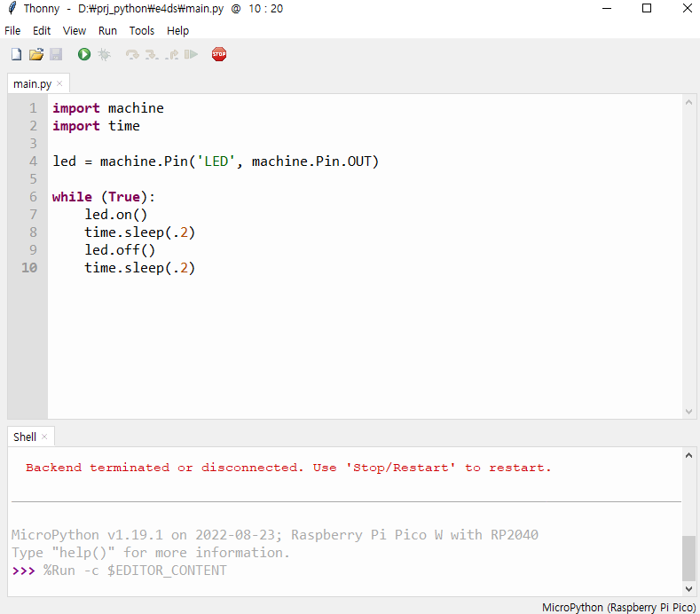This screenshot has width=700, height=614.
Task: Open the Run menu
Action: pos(107,31)
